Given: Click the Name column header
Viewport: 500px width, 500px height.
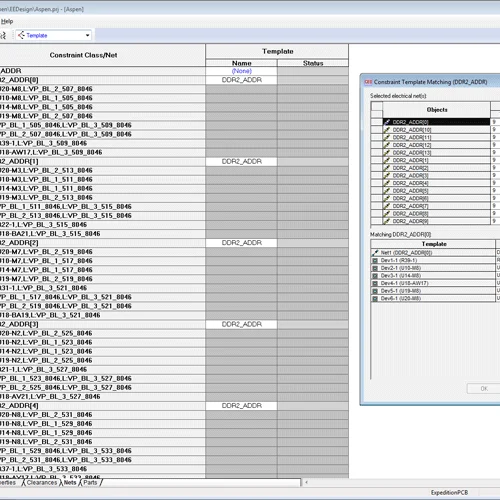Looking at the screenshot, I should click(242, 63).
